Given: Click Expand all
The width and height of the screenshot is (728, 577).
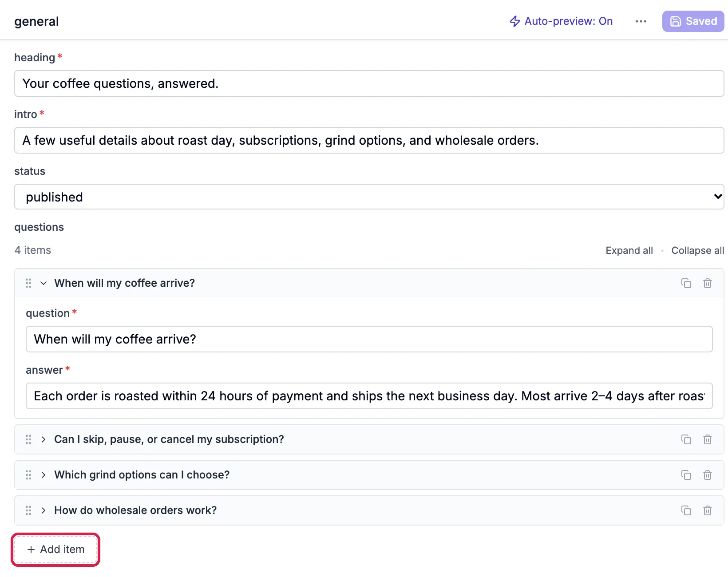Looking at the screenshot, I should [629, 250].
